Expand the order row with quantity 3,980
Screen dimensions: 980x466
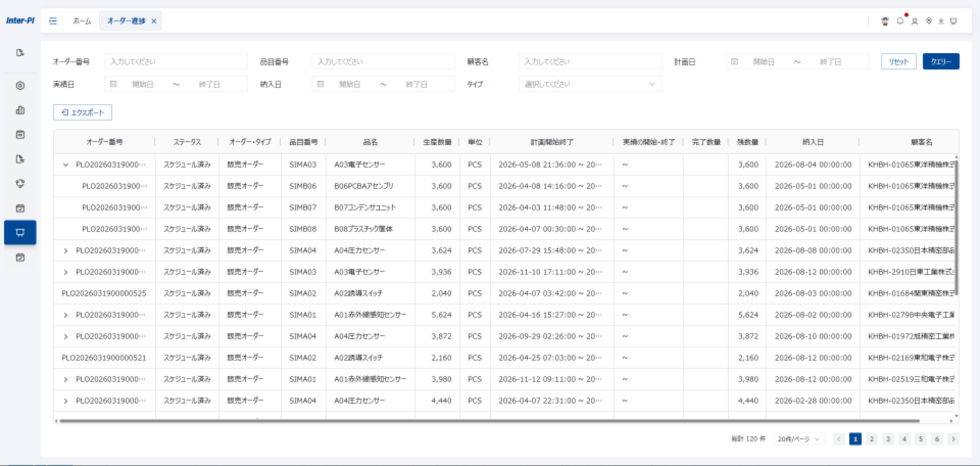pos(65,379)
